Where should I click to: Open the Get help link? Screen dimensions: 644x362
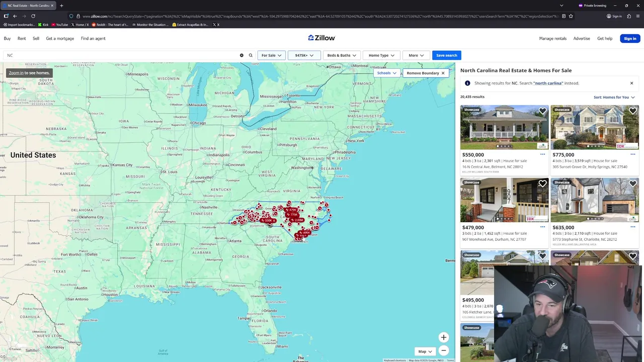[x=605, y=38]
